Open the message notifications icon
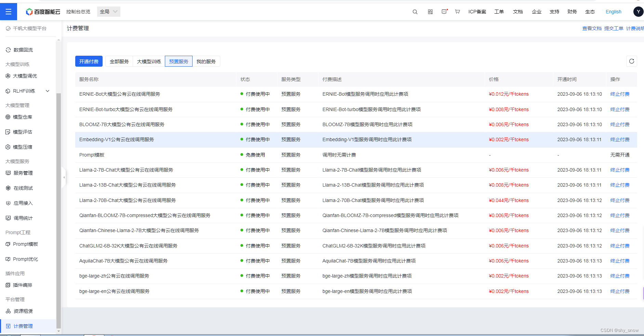This screenshot has width=644, height=336. pyautogui.click(x=444, y=12)
